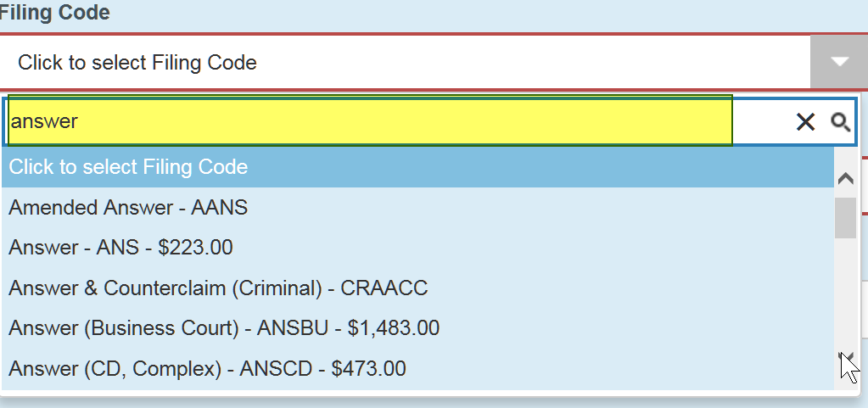Click the $473.00 fee text in the list
Viewport: 868px width, 408px height.
pyautogui.click(x=368, y=369)
